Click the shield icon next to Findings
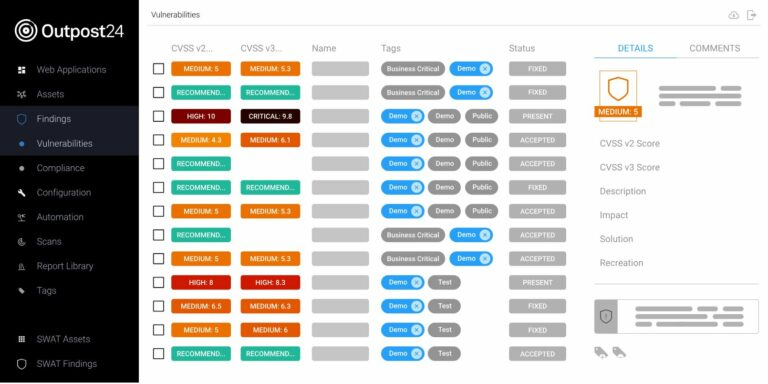This screenshot has width=768, height=384. pos(22,119)
